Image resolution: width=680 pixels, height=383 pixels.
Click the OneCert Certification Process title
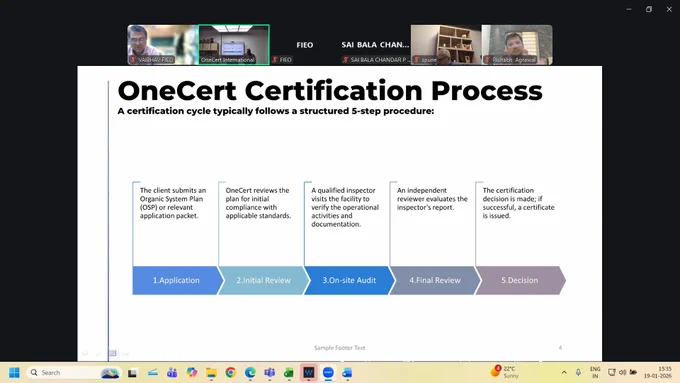[330, 91]
